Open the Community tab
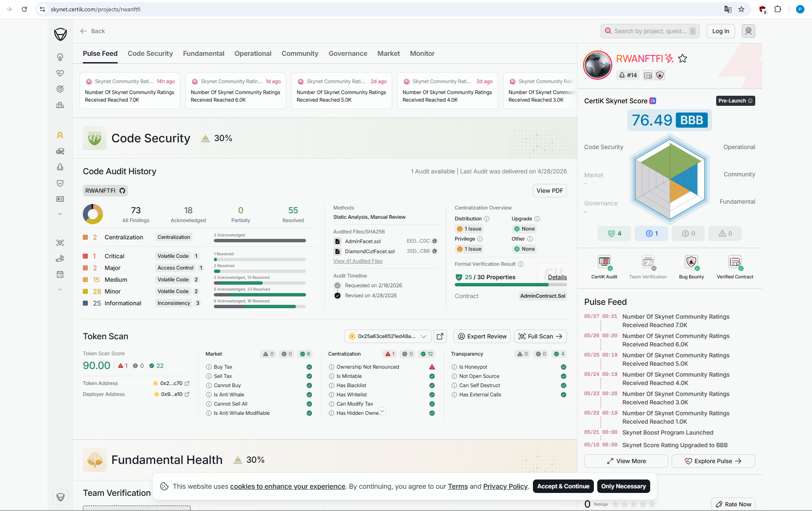 tap(300, 54)
